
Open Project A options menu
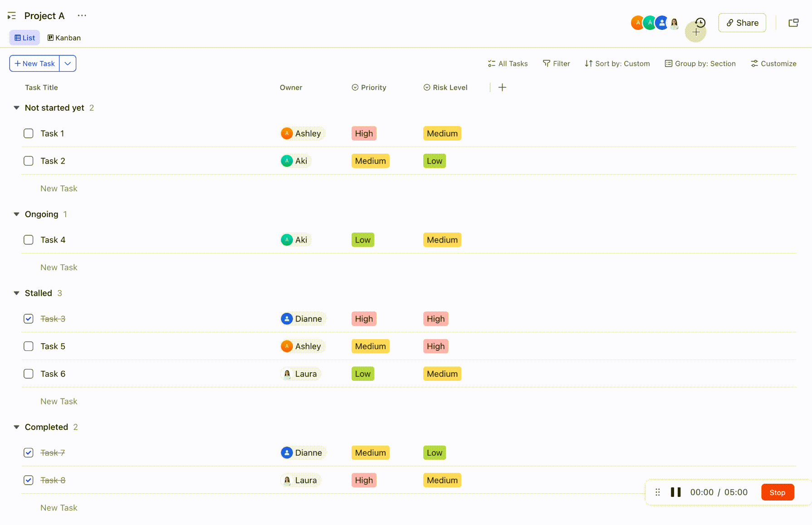(82, 15)
